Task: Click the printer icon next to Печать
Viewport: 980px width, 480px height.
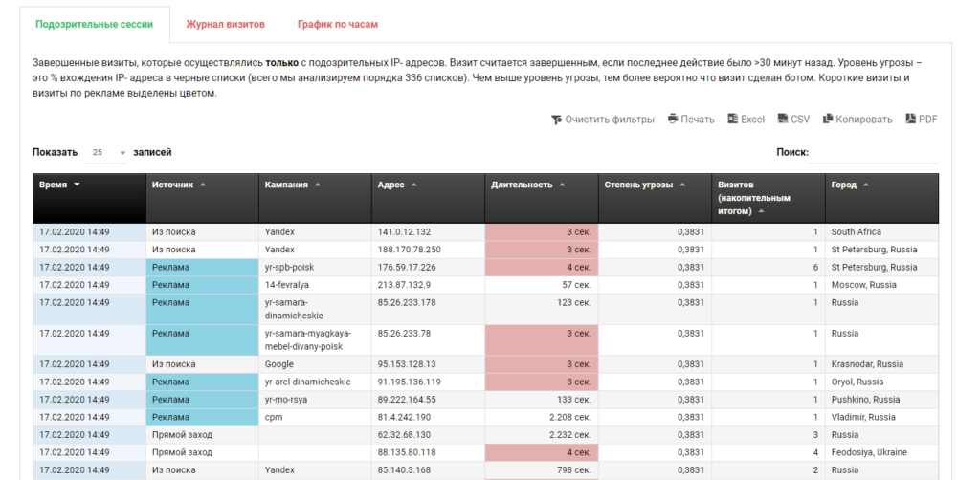Action: pyautogui.click(x=673, y=120)
